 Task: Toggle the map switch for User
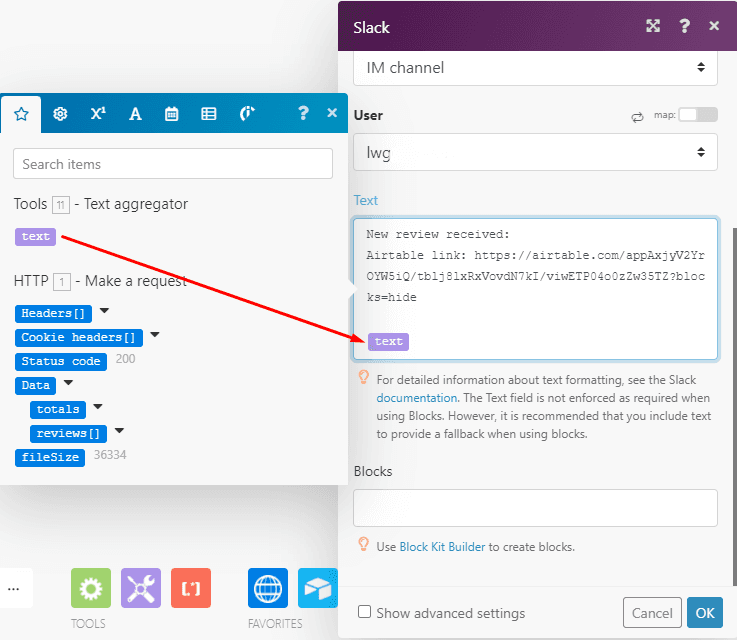(x=697, y=115)
